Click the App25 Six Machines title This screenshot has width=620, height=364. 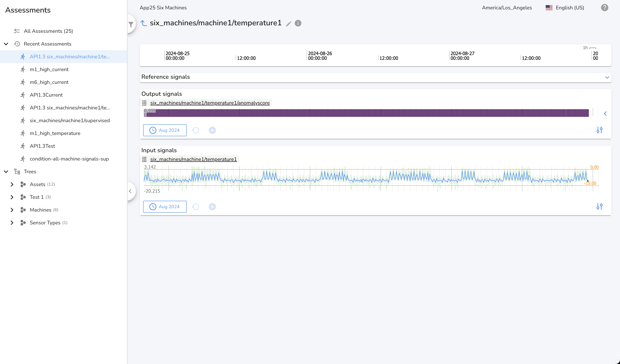[163, 8]
